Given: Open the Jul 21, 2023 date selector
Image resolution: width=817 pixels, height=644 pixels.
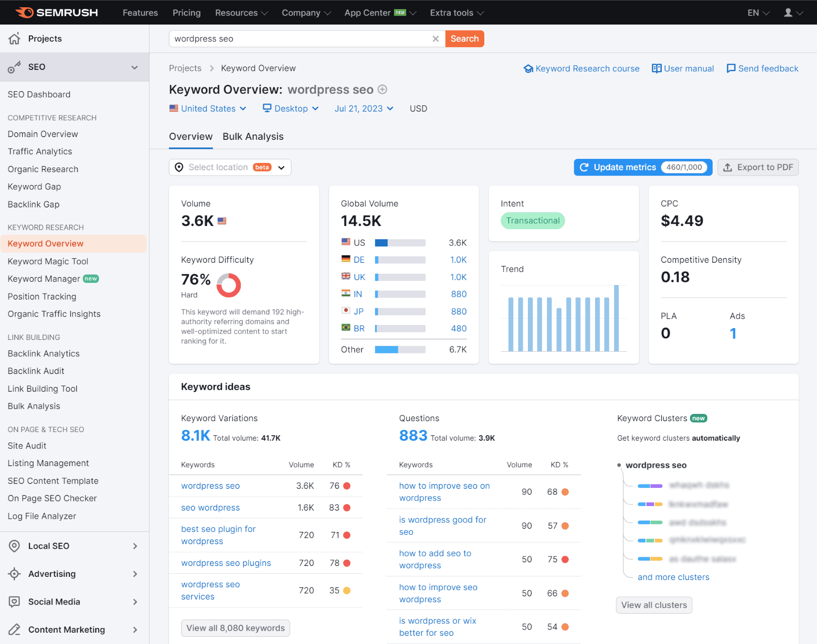Looking at the screenshot, I should (364, 108).
